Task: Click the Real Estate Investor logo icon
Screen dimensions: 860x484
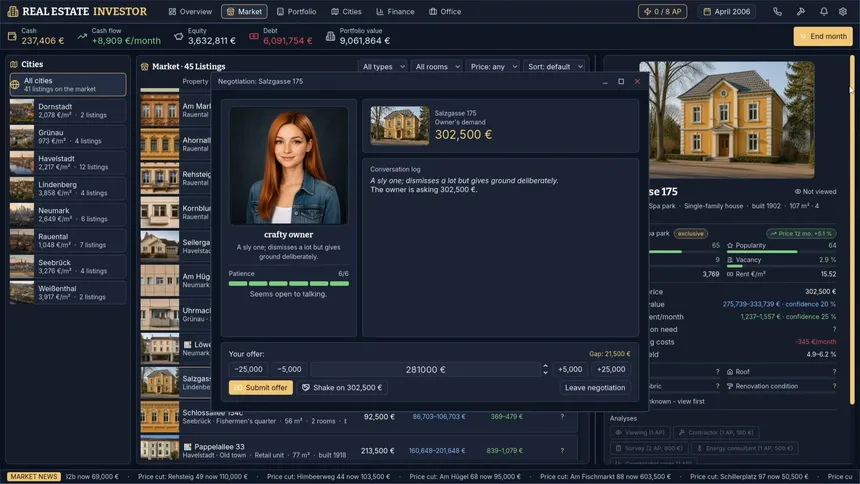Action: [x=13, y=12]
